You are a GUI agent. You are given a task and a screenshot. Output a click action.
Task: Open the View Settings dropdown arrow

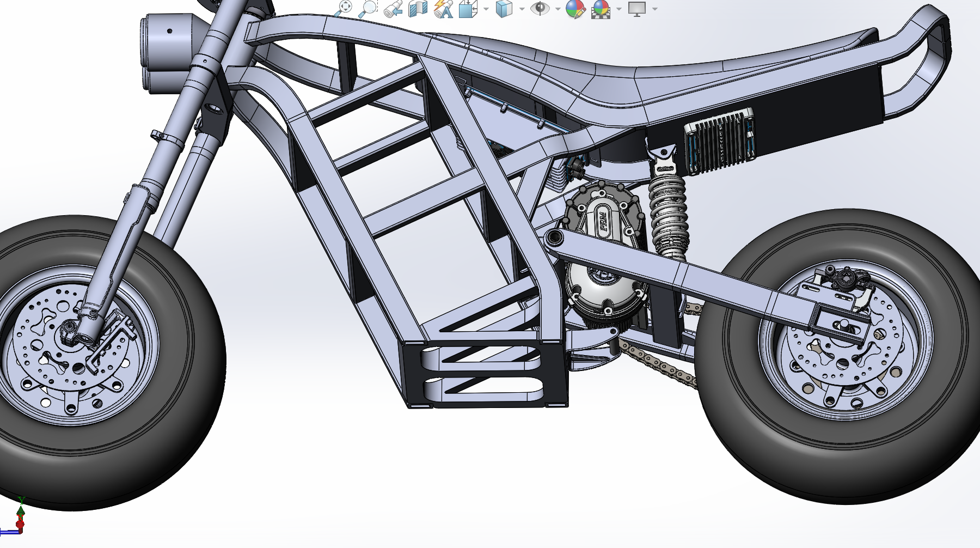pyautogui.click(x=654, y=9)
